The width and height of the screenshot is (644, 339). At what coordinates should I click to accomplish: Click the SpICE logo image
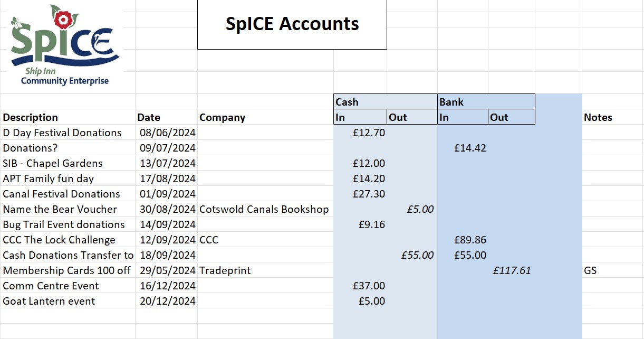coord(63,46)
